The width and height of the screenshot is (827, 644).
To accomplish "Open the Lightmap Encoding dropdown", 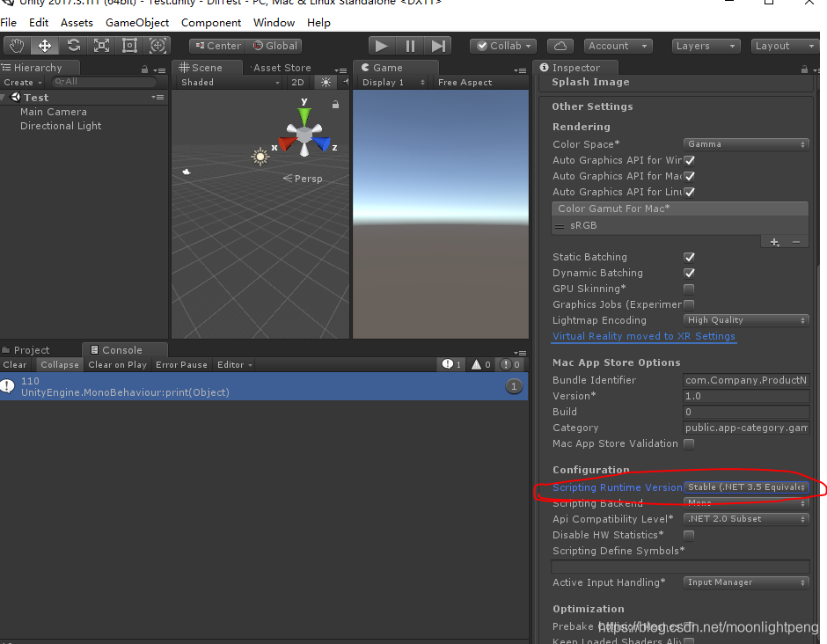I will tap(745, 319).
